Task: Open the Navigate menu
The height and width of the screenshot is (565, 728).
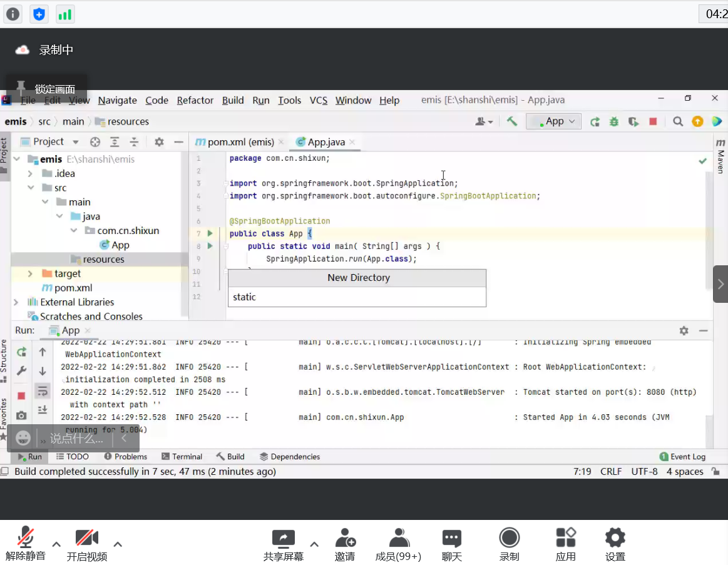Action: coord(117,100)
